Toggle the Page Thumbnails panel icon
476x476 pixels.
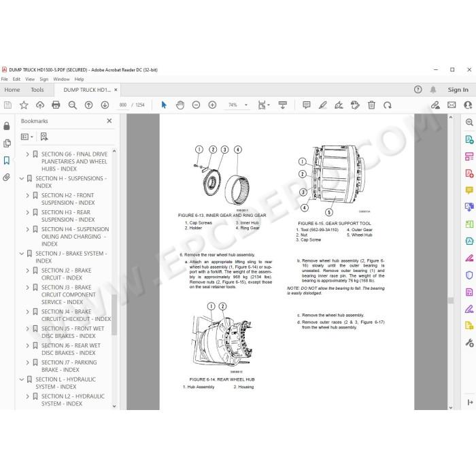7,143
